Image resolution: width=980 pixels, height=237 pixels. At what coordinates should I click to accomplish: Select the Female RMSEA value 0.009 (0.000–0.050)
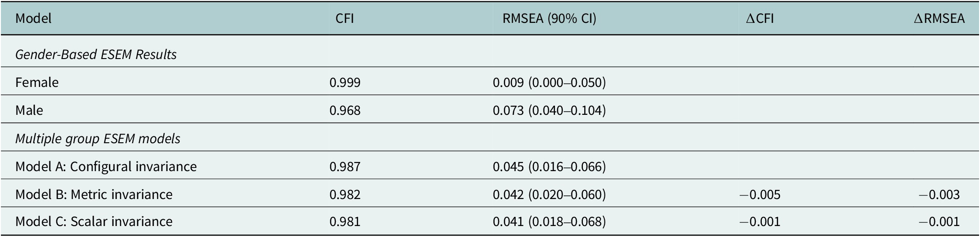[549, 82]
